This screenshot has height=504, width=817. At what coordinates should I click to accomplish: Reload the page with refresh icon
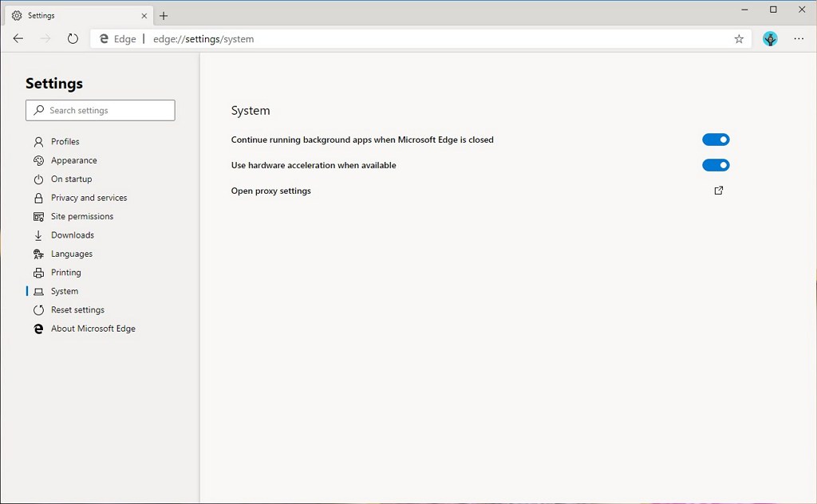[73, 38]
